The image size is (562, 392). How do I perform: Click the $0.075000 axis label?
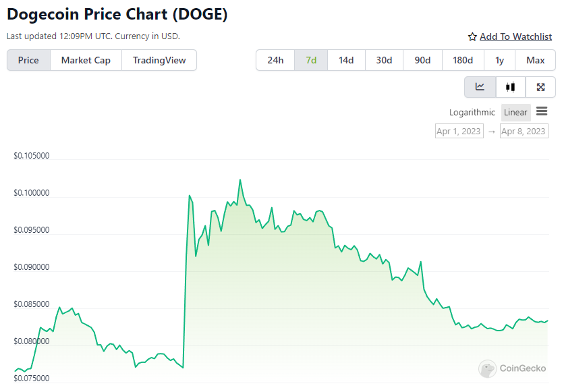tap(32, 379)
